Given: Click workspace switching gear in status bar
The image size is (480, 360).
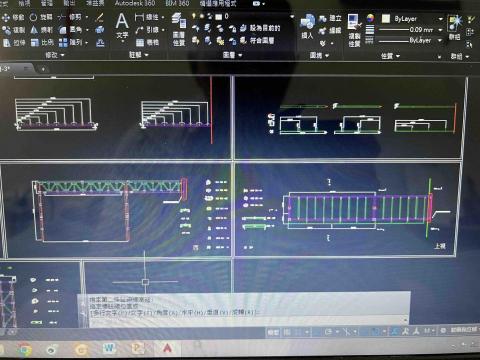Looking at the screenshot, I should [x=443, y=331].
